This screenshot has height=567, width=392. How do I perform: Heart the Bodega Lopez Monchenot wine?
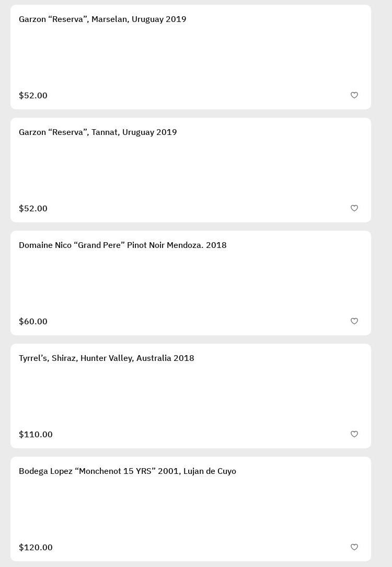click(x=354, y=547)
